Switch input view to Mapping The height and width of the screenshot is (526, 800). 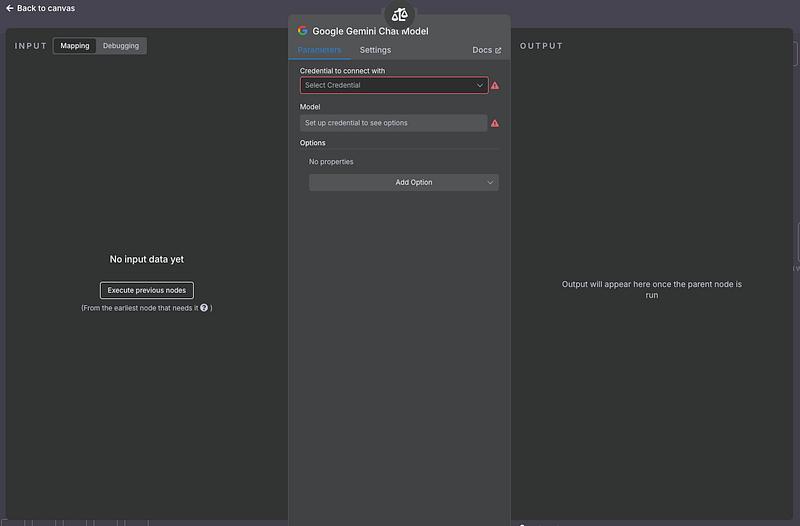75,46
